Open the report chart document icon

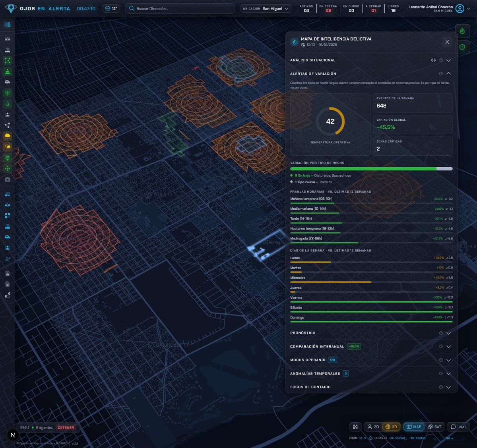coord(8,274)
